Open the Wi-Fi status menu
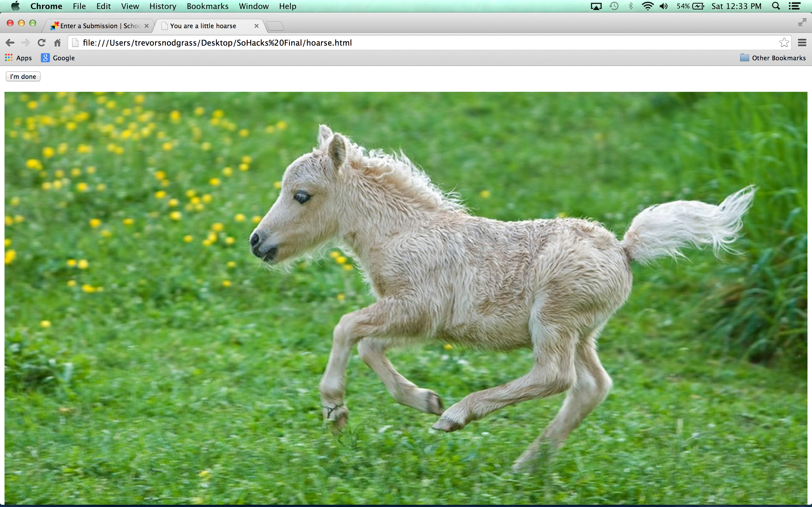The image size is (812, 507). tap(647, 6)
